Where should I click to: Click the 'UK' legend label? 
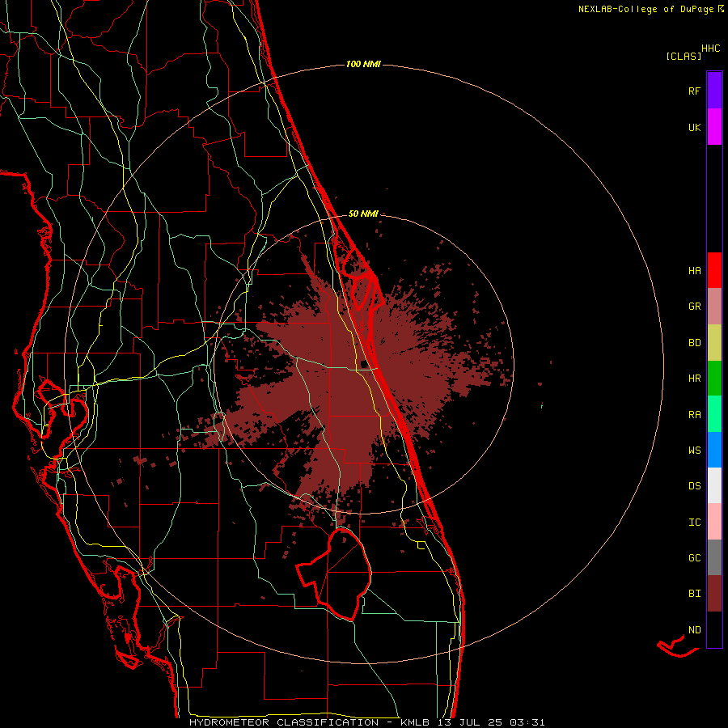(x=694, y=128)
